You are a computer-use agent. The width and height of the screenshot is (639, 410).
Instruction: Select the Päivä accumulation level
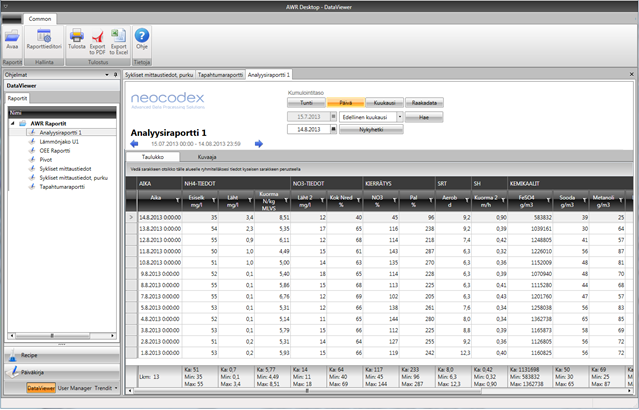click(x=345, y=103)
